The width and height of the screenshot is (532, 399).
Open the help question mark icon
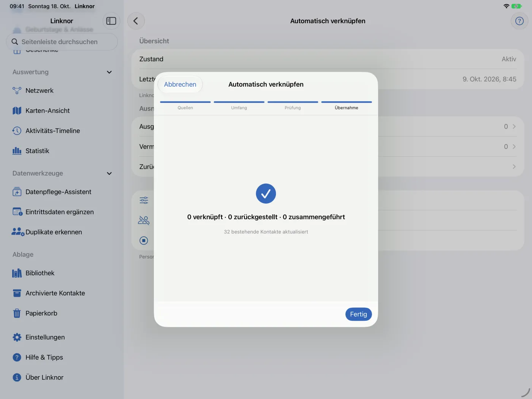[519, 21]
